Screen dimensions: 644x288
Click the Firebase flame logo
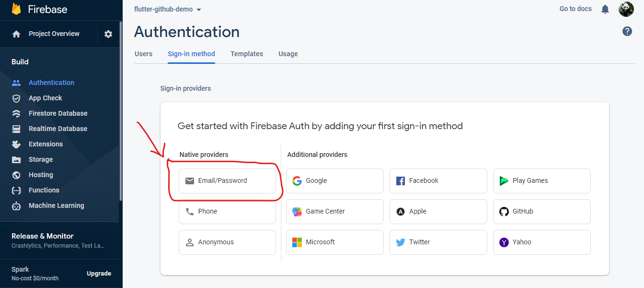tap(17, 9)
